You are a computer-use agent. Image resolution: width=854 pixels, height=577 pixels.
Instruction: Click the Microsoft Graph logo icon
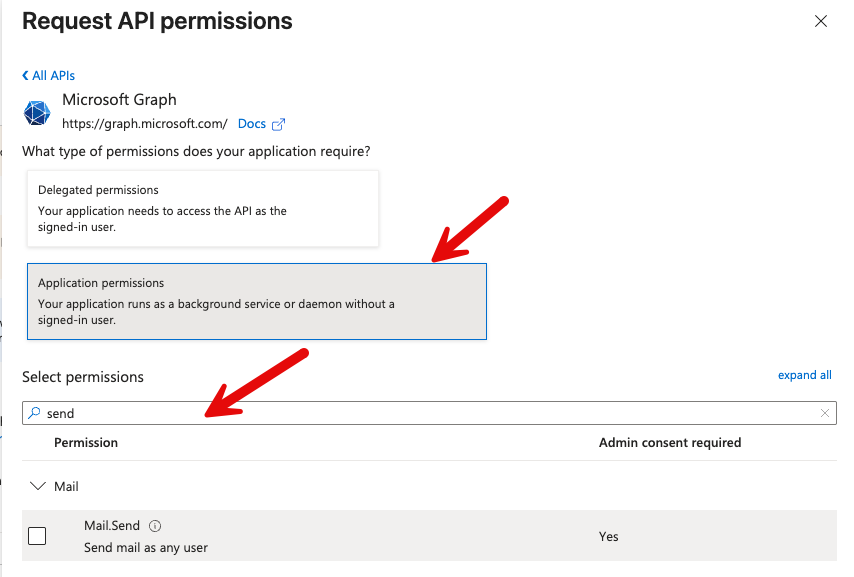[x=36, y=112]
